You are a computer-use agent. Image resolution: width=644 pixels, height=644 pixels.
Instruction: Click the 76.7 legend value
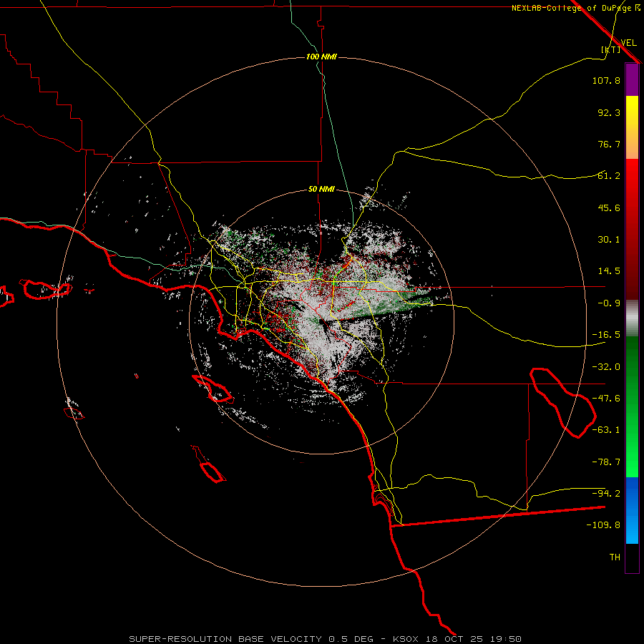coord(609,144)
